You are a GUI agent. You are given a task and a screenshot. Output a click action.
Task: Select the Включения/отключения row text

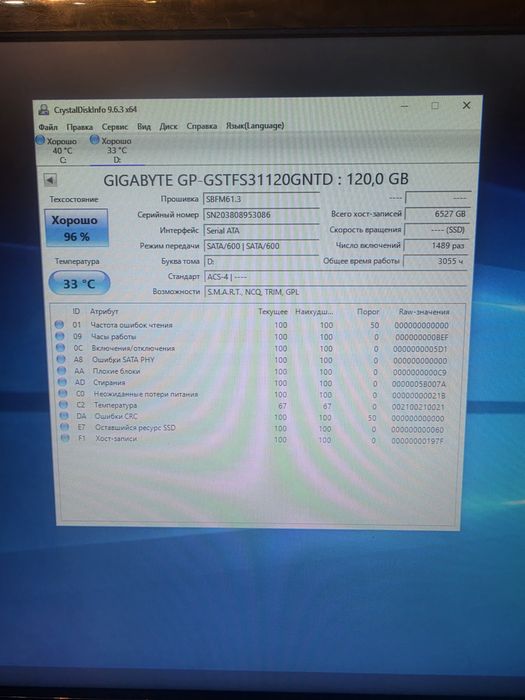point(133,348)
